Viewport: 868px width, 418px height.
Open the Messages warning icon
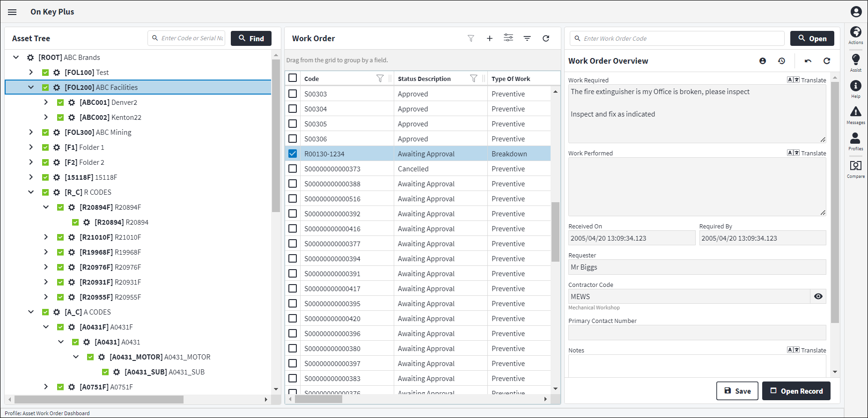855,115
